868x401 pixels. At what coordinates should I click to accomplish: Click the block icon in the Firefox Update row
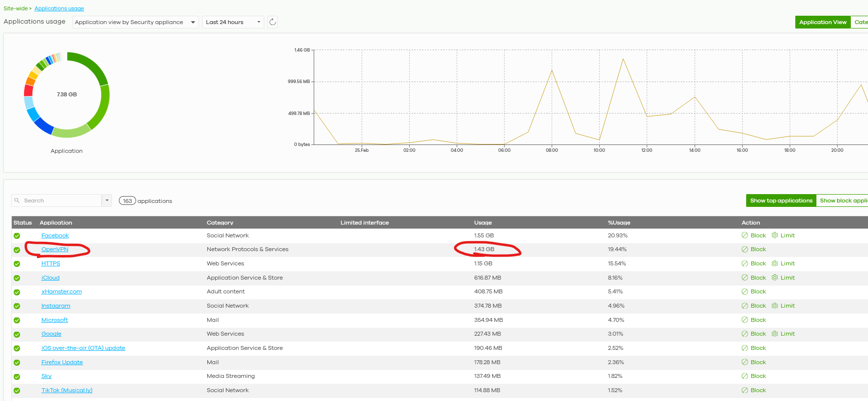(745, 362)
